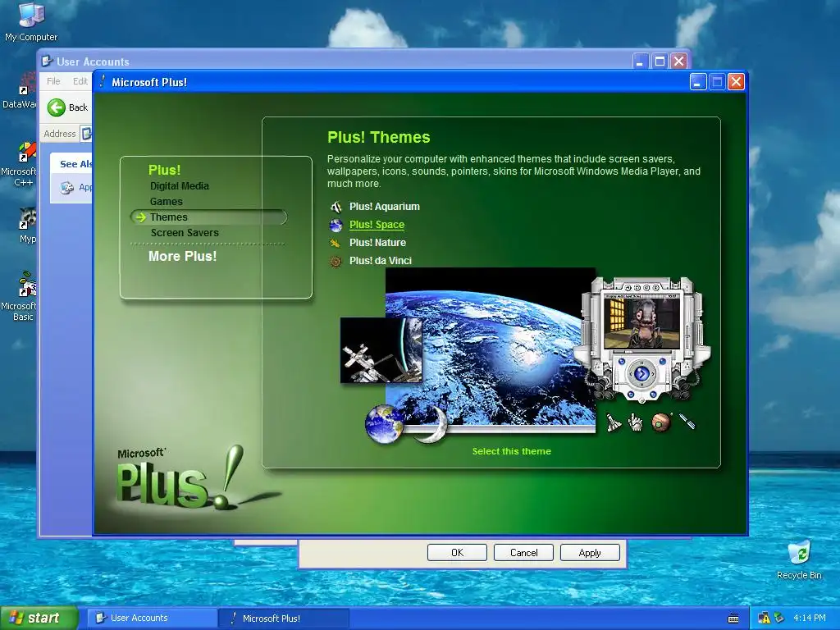This screenshot has width=840, height=630.
Task: Click the da Vinci theme icon
Action: tap(336, 262)
